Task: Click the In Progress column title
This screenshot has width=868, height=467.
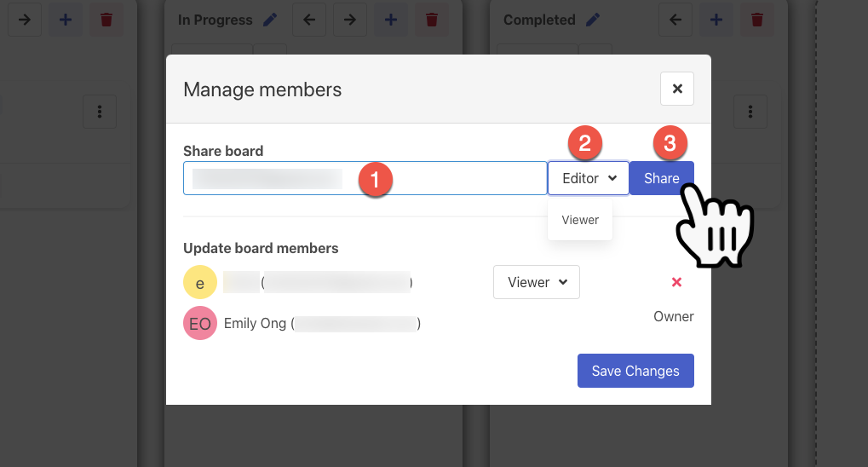Action: click(x=215, y=20)
